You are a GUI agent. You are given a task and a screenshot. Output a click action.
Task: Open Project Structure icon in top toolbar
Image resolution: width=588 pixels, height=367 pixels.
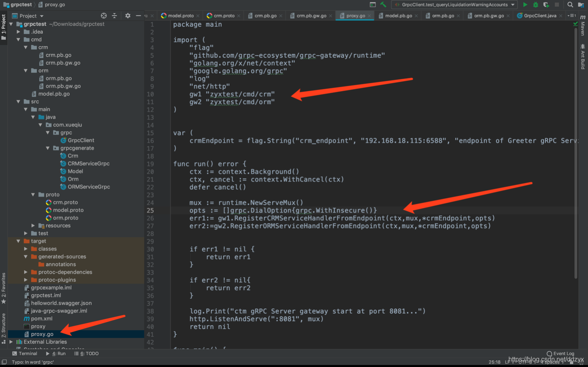point(581,5)
